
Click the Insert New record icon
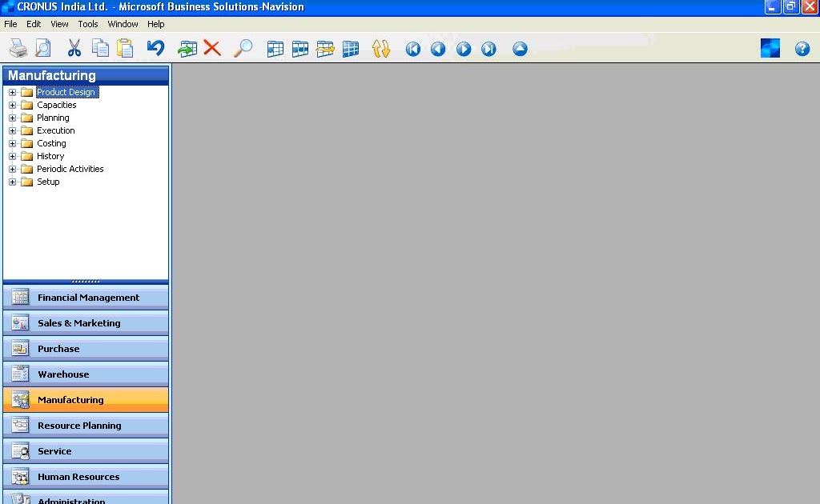pos(187,49)
